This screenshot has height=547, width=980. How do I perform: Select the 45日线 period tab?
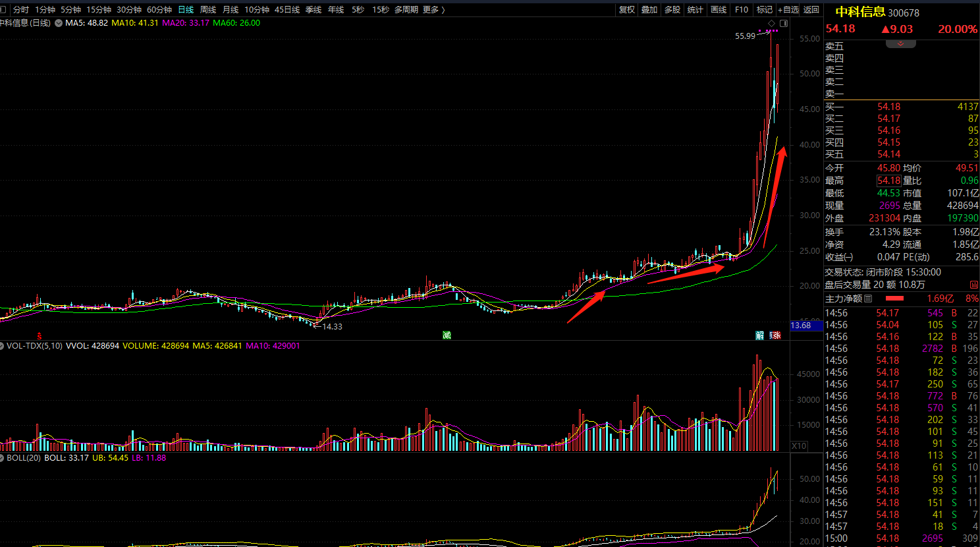tap(287, 9)
